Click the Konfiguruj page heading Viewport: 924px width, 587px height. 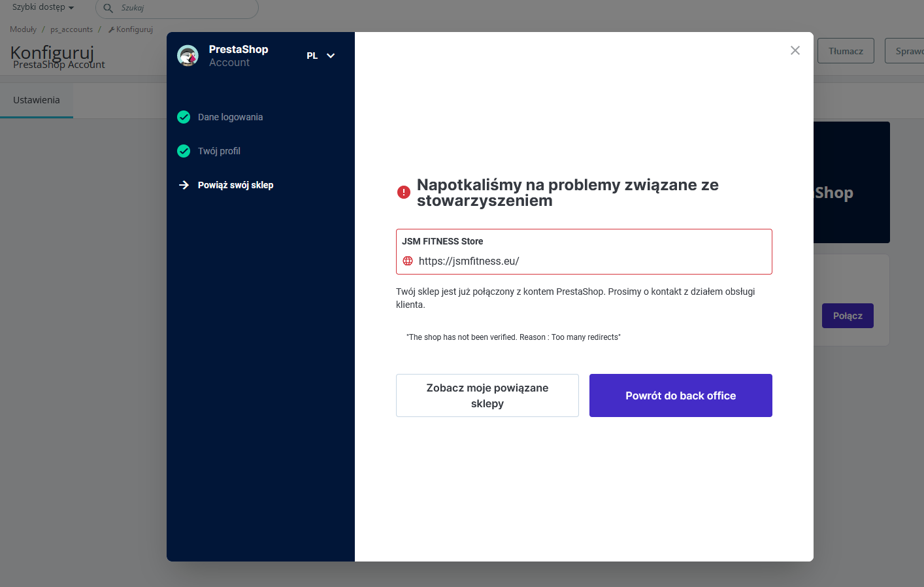pyautogui.click(x=52, y=52)
